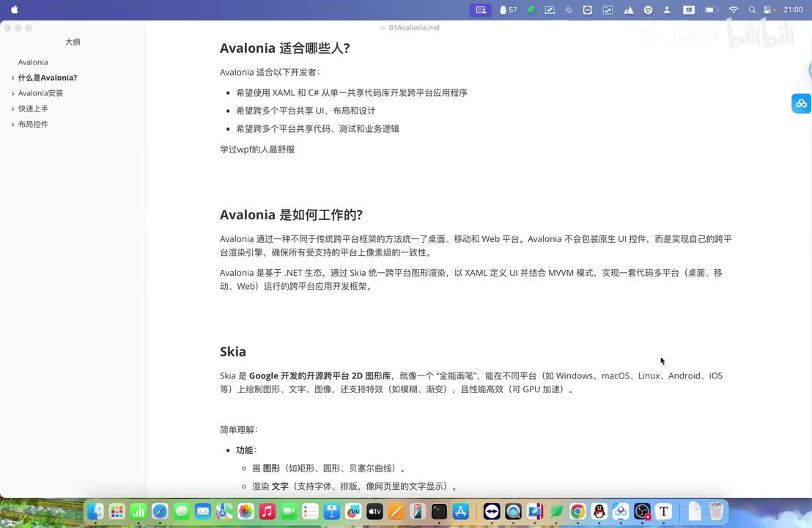Open Freeform app in dock
The image size is (812, 528).
click(353, 512)
